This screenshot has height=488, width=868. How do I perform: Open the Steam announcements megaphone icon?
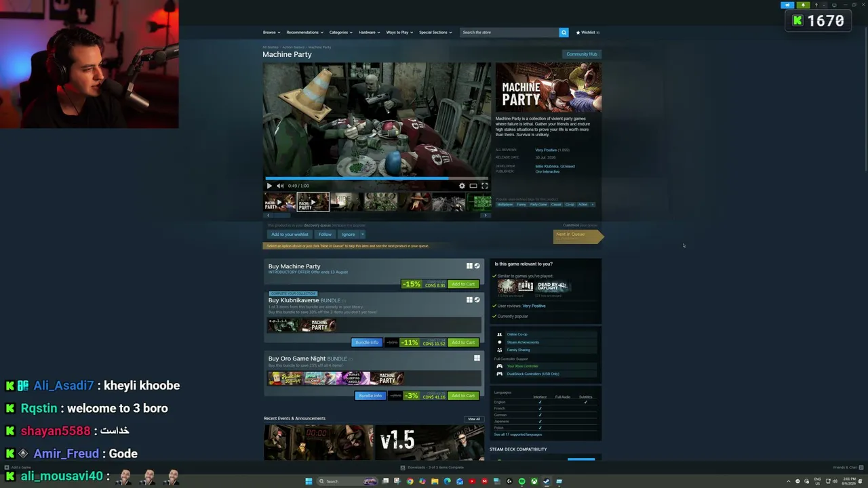coord(787,5)
